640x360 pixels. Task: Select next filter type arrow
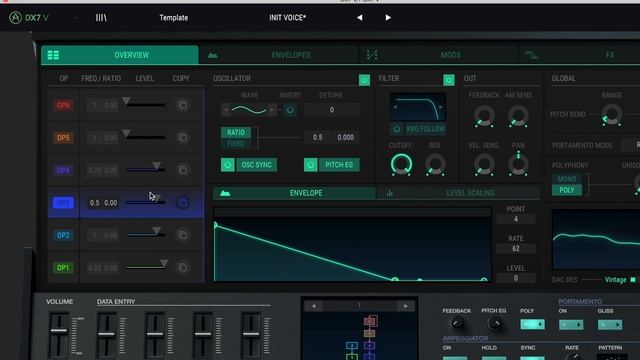pos(441,107)
